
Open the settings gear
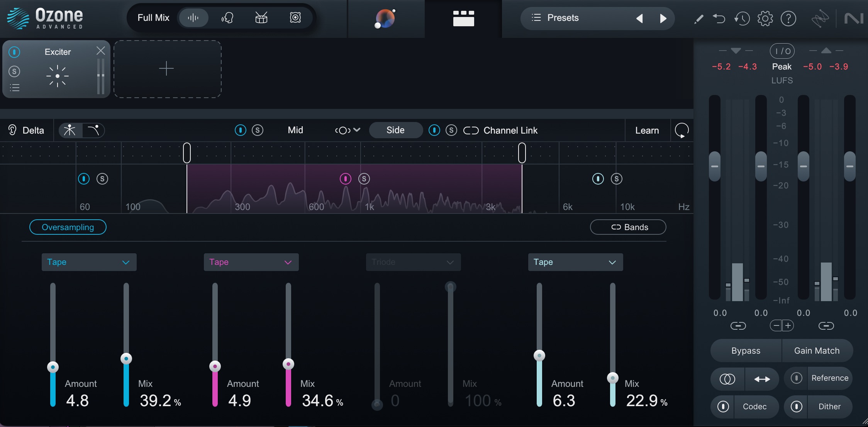(765, 19)
